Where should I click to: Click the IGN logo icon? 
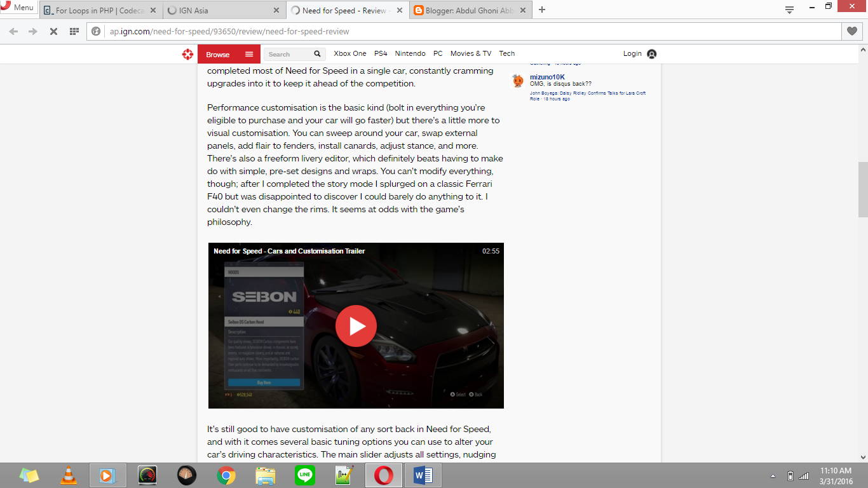pos(187,55)
